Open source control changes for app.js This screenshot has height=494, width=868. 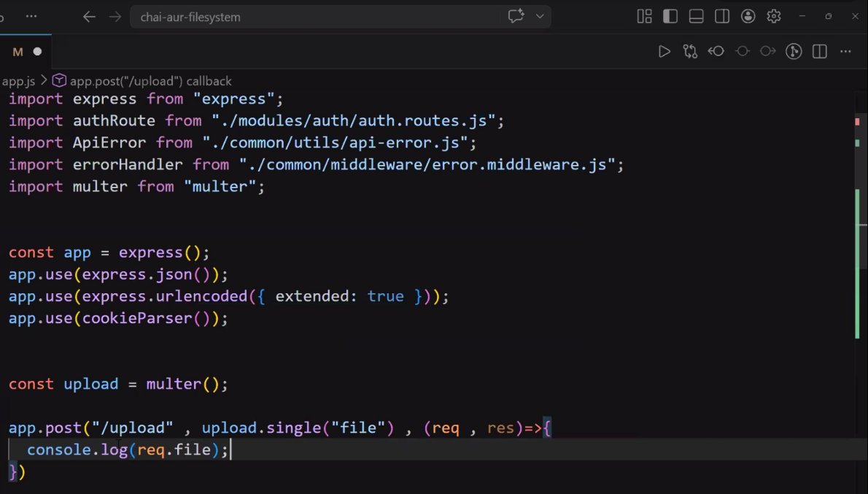690,51
